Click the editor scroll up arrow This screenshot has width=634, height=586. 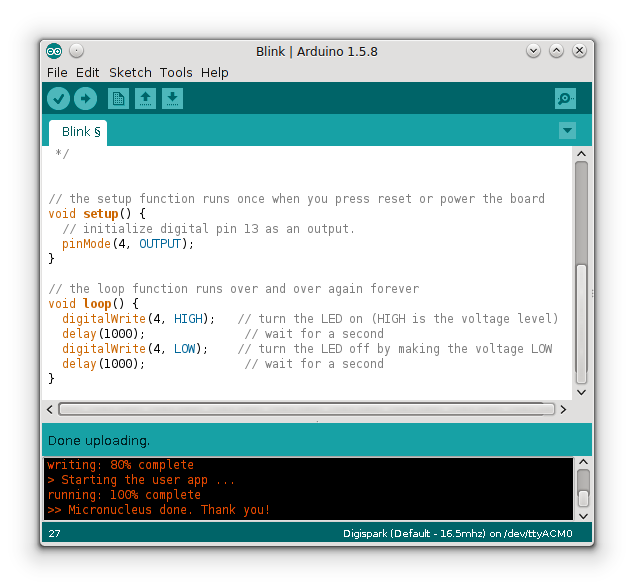click(581, 154)
